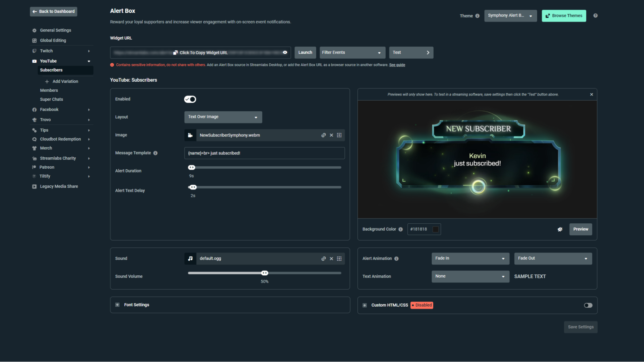The height and width of the screenshot is (362, 644).
Task: Click the link icon in the Image field
Action: pyautogui.click(x=323, y=135)
